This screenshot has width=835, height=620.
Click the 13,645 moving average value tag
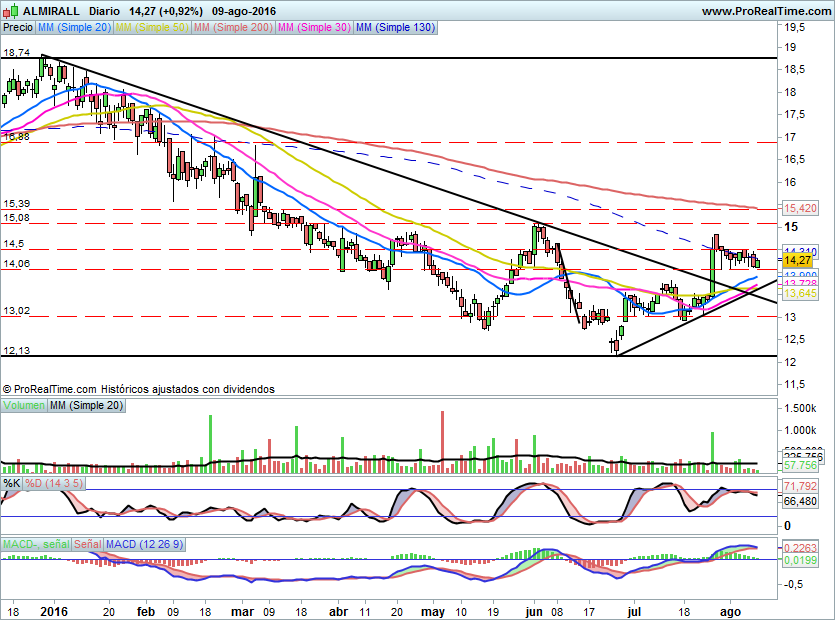pos(800,293)
